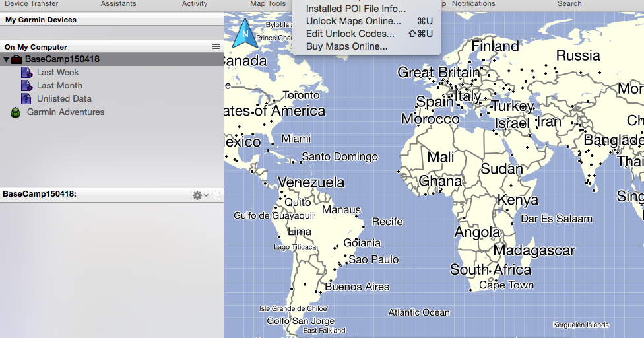
Task: Click the South Africa map label
Action: [x=490, y=270]
